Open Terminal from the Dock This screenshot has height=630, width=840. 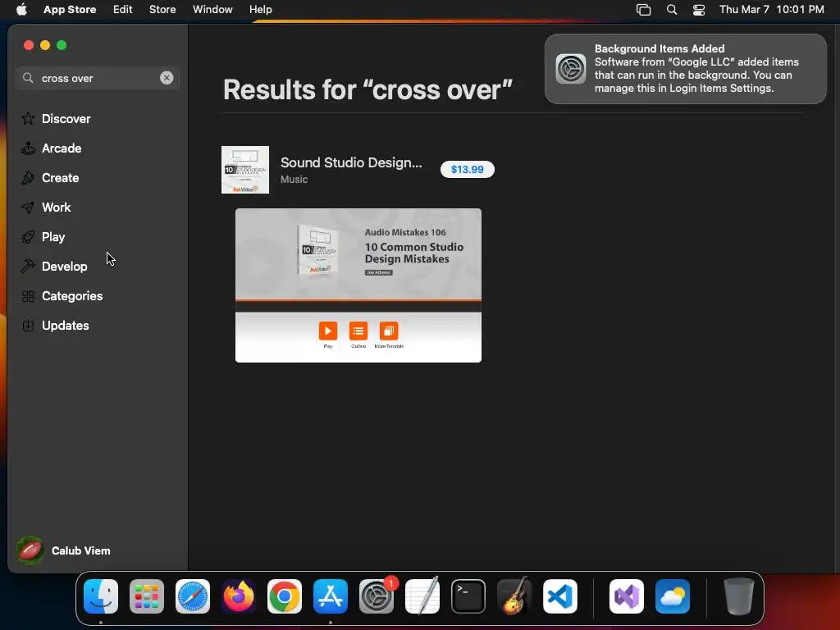tap(468, 596)
